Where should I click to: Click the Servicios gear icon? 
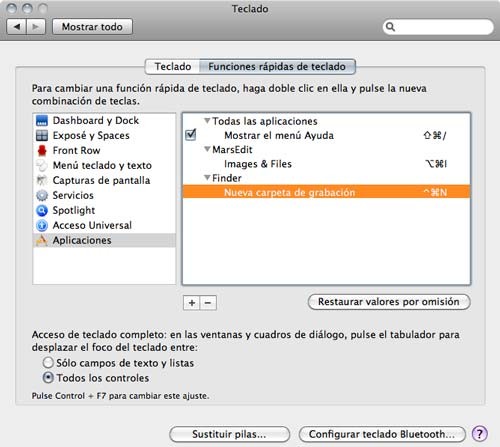pos(42,195)
